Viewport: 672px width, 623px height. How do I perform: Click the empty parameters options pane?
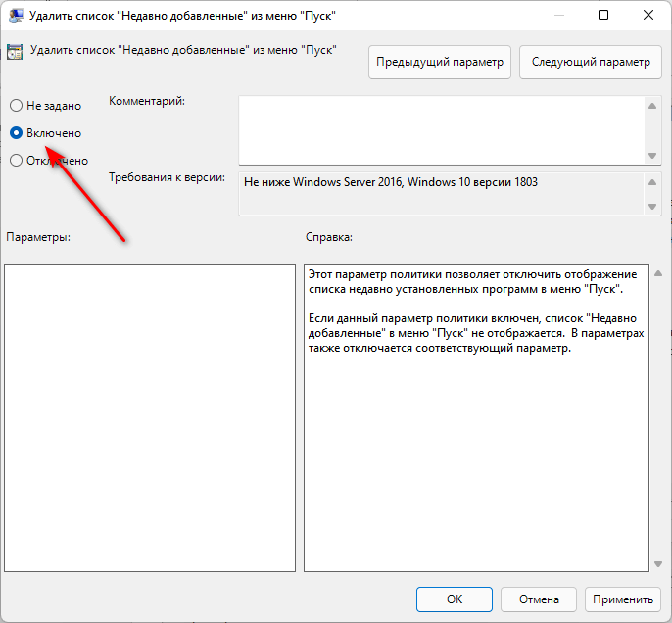click(150, 418)
